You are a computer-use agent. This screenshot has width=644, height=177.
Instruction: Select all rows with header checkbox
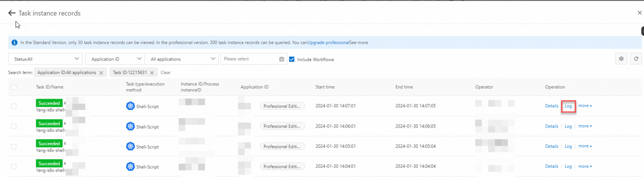tap(14, 87)
